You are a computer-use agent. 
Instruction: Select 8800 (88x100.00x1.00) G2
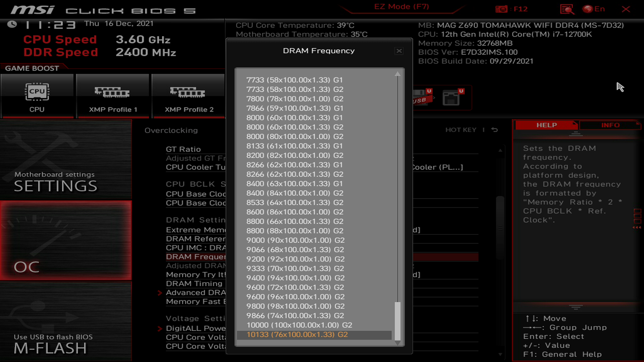point(294,231)
